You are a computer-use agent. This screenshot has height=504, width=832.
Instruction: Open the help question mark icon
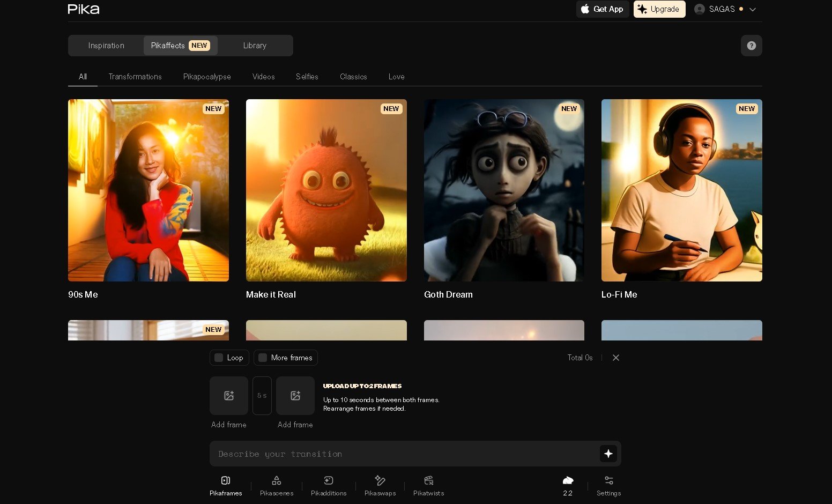point(751,46)
